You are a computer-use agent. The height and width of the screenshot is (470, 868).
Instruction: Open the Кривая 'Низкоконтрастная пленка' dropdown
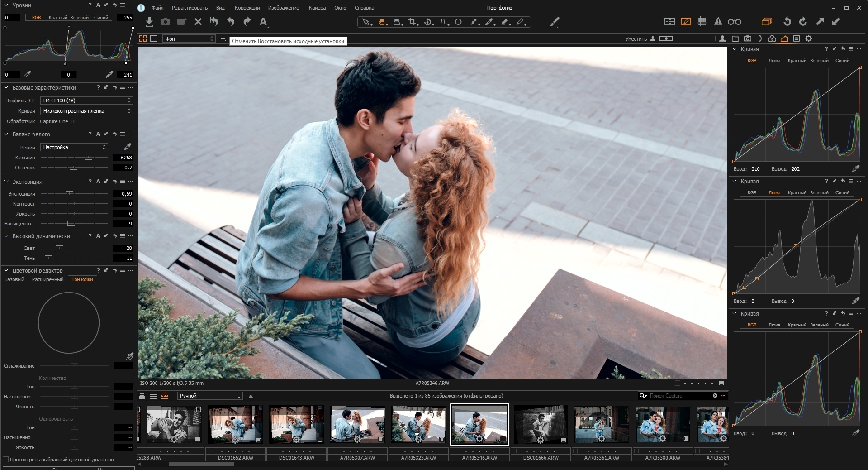coord(86,111)
